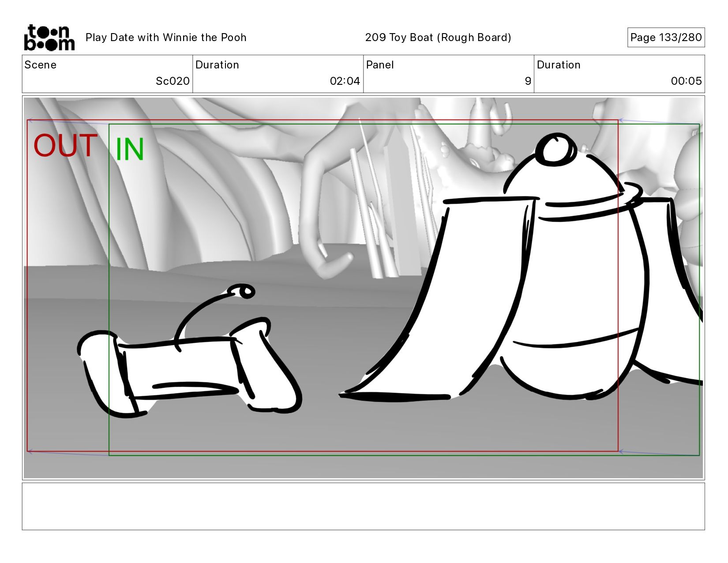Image resolution: width=728 pixels, height=563 pixels.
Task: Select the title 'Play Date with Winnie the Pooh'
Action: (x=166, y=38)
